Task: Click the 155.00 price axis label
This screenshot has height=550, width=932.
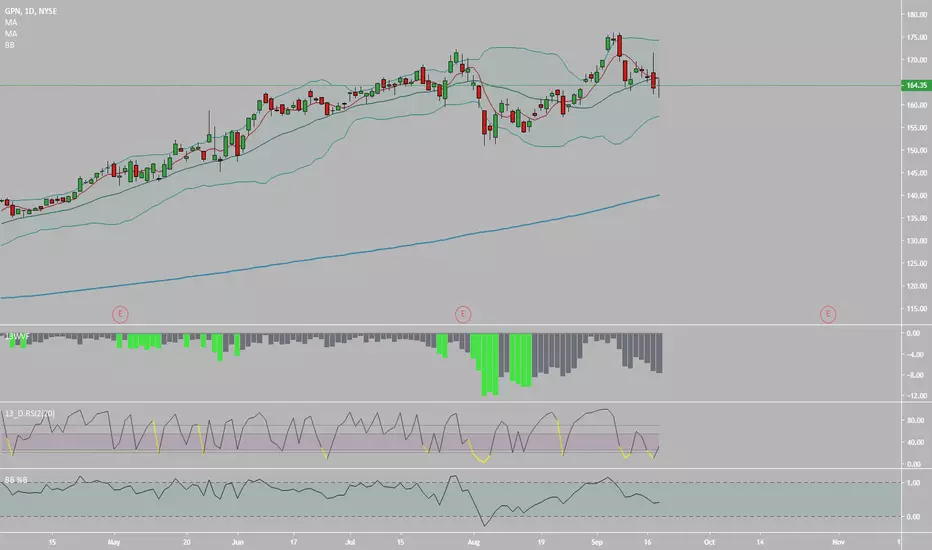Action: point(917,128)
